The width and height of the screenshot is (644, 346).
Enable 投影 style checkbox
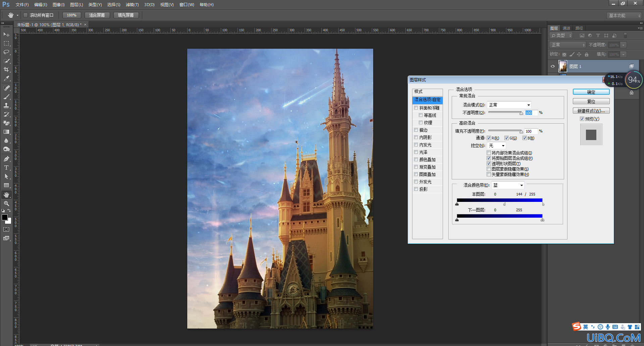(416, 189)
